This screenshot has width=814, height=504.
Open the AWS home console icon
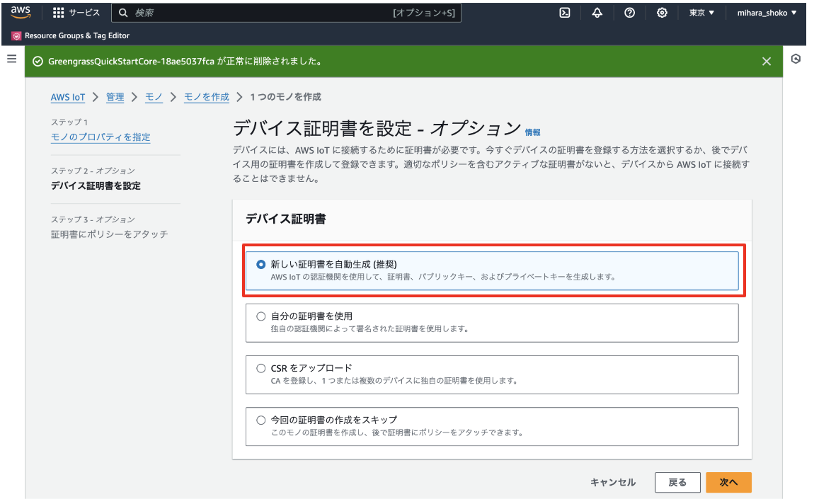pyautogui.click(x=20, y=12)
